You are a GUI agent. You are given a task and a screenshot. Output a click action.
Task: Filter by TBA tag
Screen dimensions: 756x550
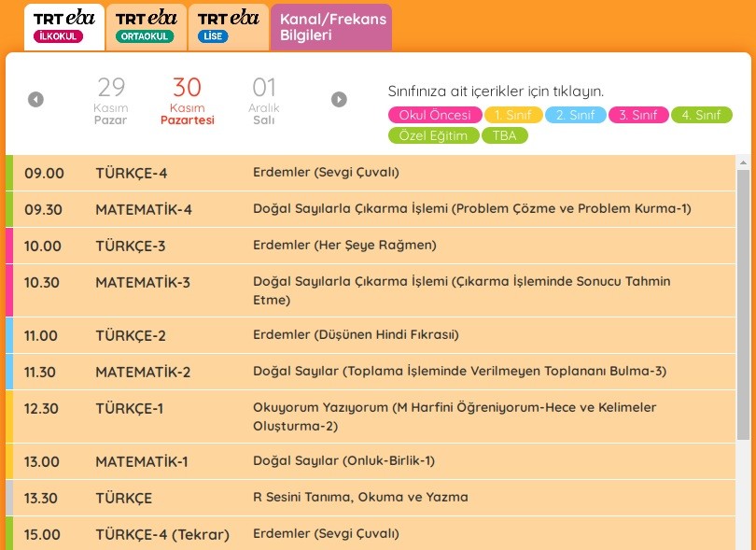click(505, 135)
